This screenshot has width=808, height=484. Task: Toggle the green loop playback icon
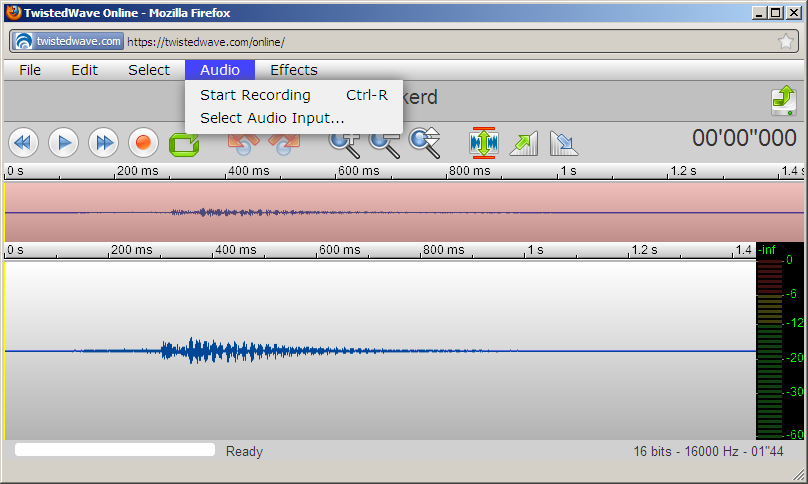tap(184, 144)
